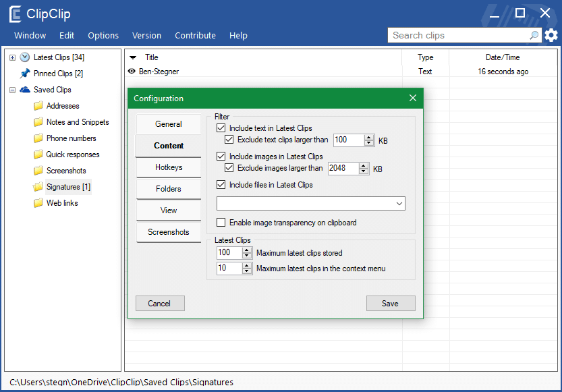Expand the Latest Clips tree node
The image size is (562, 392).
[x=13, y=57]
